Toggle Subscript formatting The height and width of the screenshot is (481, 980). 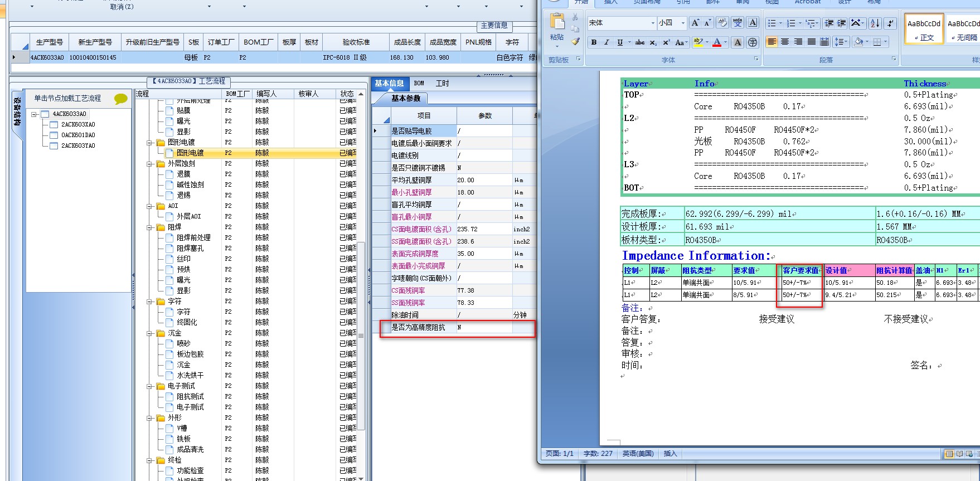pyautogui.click(x=653, y=42)
